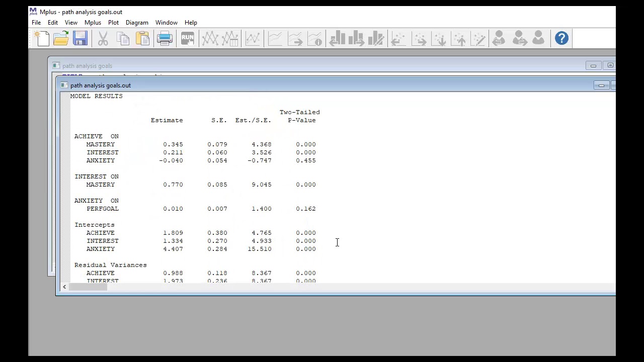Image resolution: width=644 pixels, height=362 pixels.
Task: Click the scatter plot icon with the left arrow
Action: coord(398,38)
